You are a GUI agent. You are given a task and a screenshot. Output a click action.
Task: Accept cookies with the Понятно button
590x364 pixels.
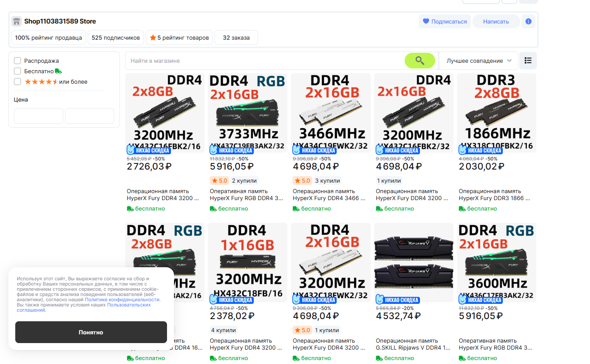tap(91, 332)
